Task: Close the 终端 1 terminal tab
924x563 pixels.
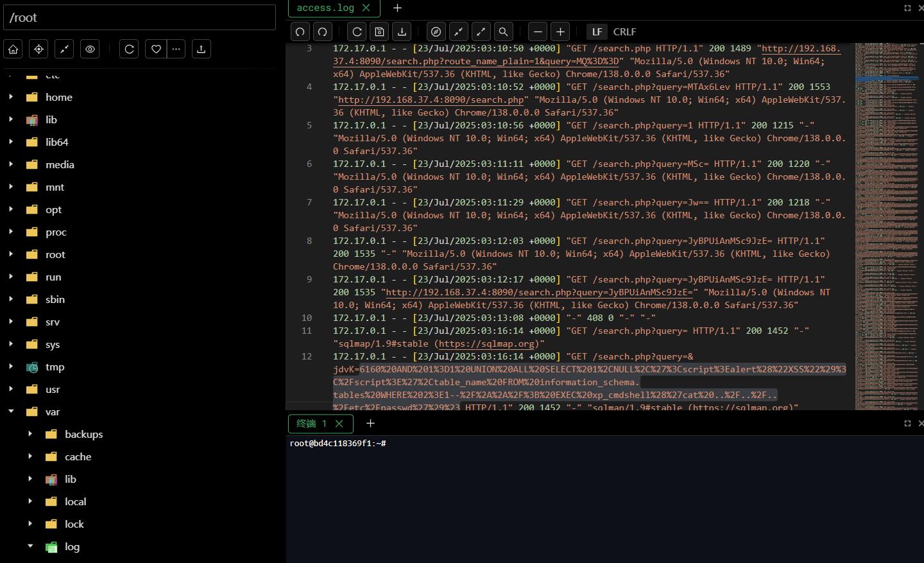Action: click(x=339, y=424)
